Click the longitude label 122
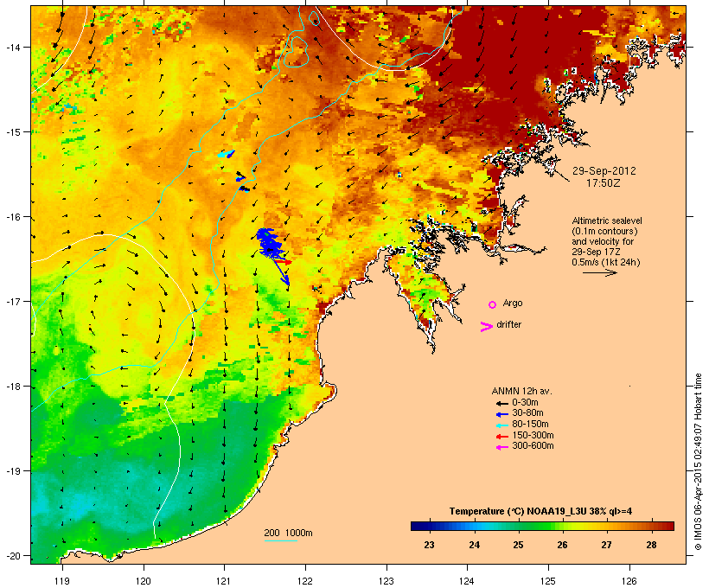 pyautogui.click(x=305, y=581)
